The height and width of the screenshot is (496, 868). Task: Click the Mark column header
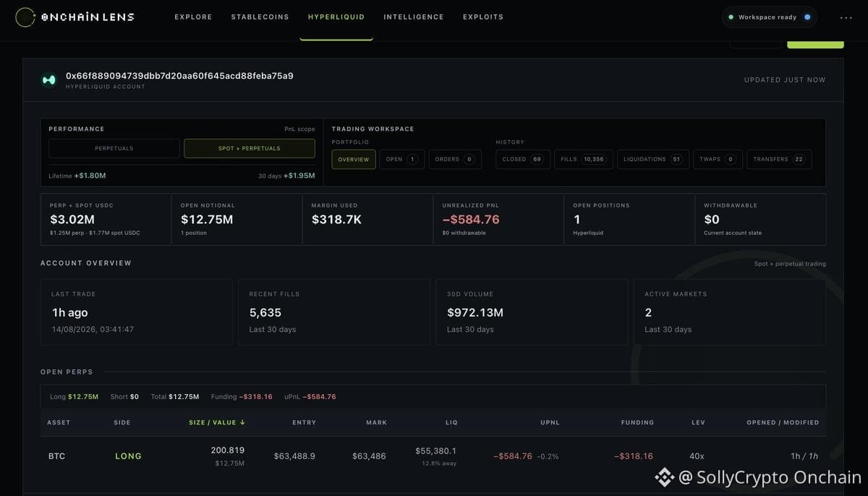pyautogui.click(x=377, y=422)
